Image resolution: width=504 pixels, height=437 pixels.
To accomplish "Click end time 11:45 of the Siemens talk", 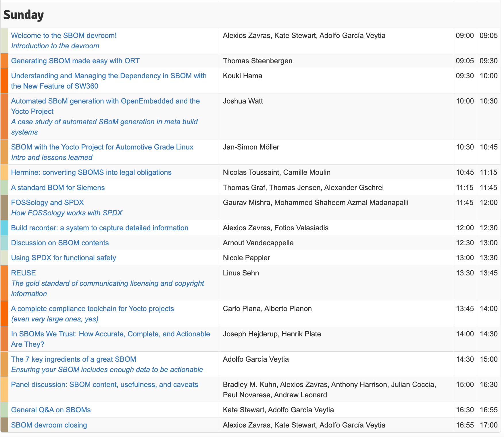I will tap(488, 187).
